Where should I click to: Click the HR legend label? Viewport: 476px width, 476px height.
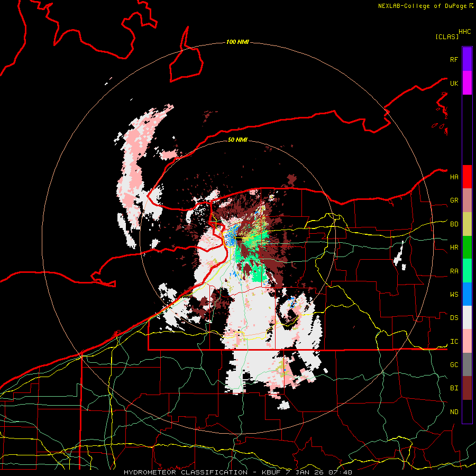[454, 248]
